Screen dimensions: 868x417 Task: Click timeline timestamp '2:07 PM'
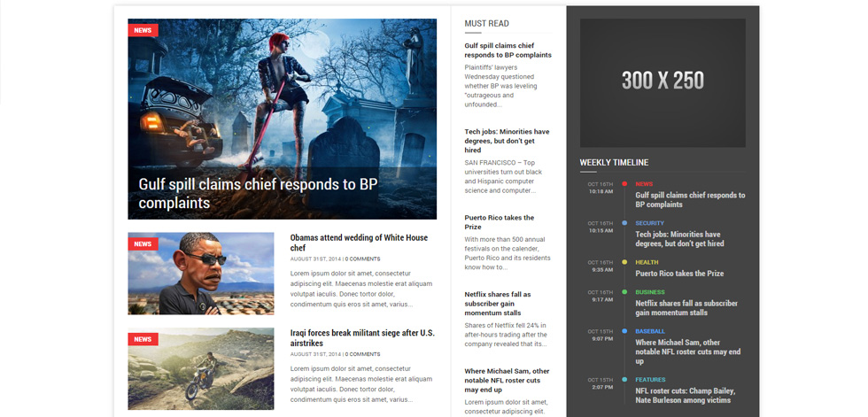[602, 387]
